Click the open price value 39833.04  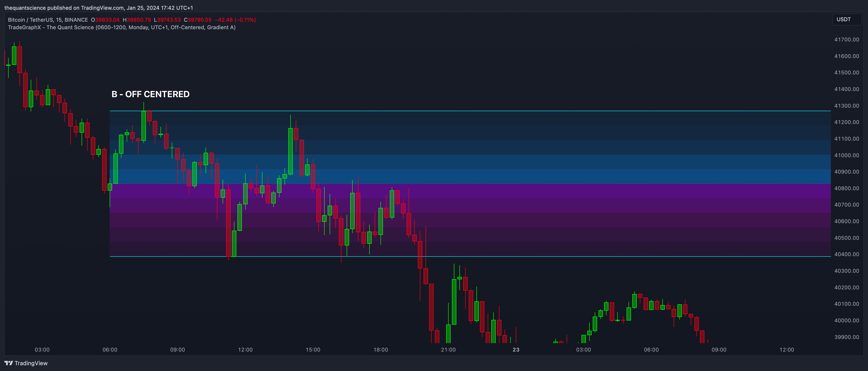click(x=107, y=20)
